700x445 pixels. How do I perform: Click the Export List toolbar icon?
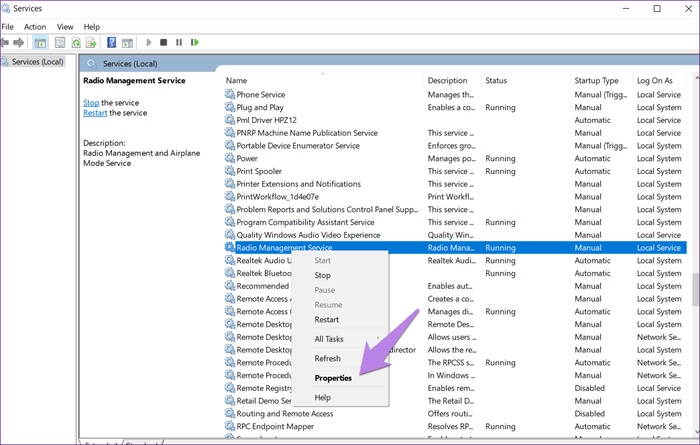click(x=91, y=42)
